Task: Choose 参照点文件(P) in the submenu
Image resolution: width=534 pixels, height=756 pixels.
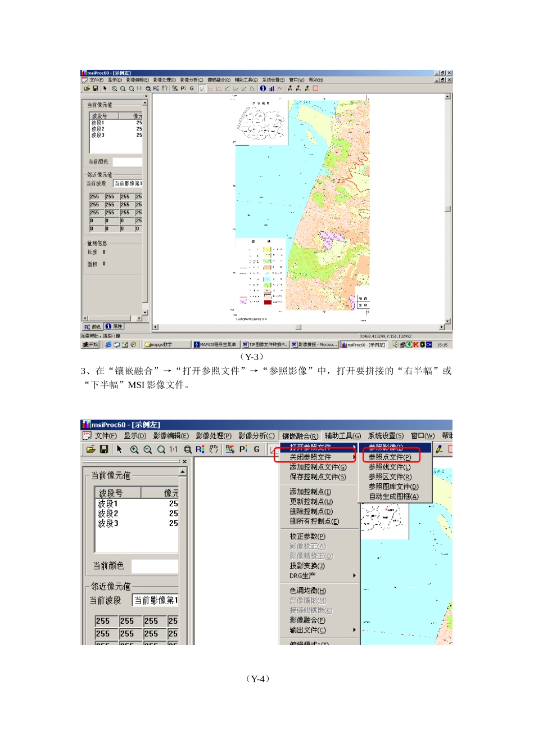Action: pos(396,457)
